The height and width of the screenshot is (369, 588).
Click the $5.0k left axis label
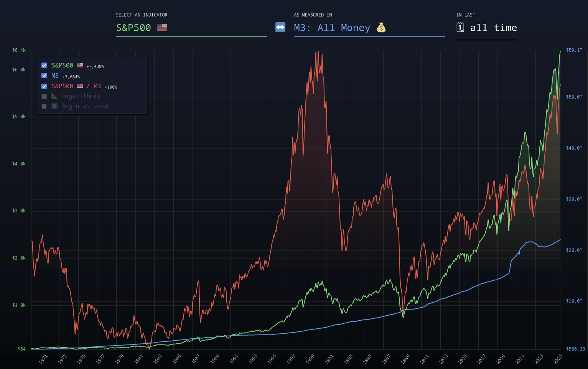19,117
